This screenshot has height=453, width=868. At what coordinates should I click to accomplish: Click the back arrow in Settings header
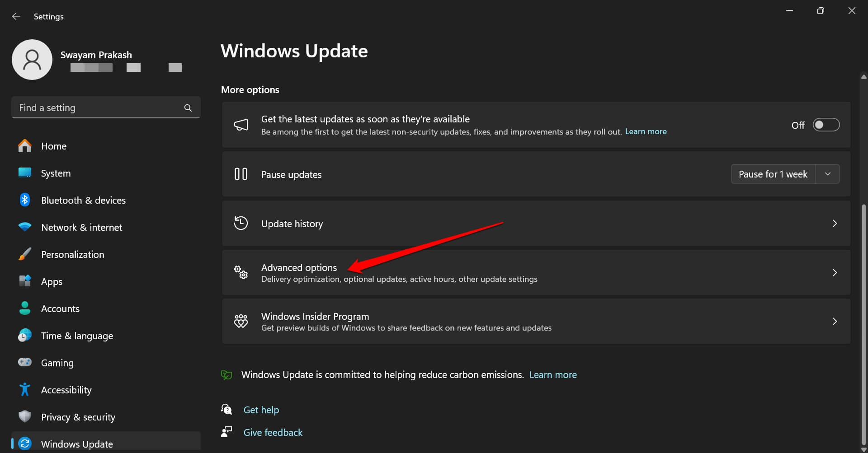tap(16, 16)
